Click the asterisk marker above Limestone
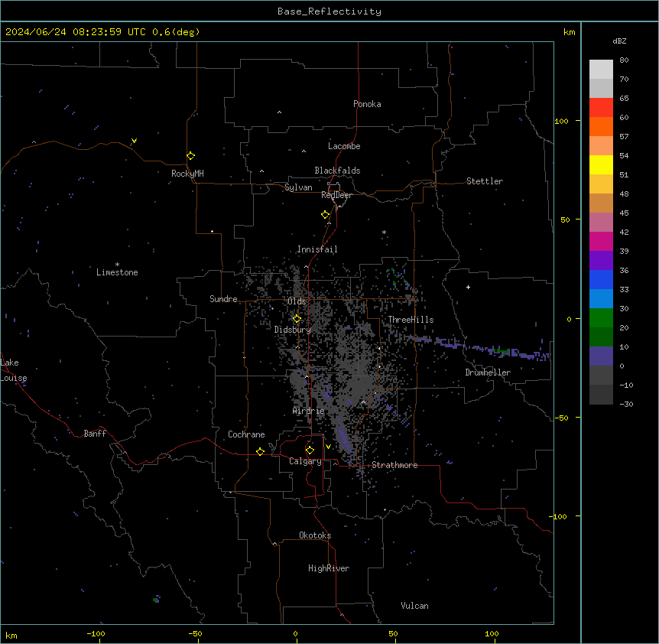 117,265
